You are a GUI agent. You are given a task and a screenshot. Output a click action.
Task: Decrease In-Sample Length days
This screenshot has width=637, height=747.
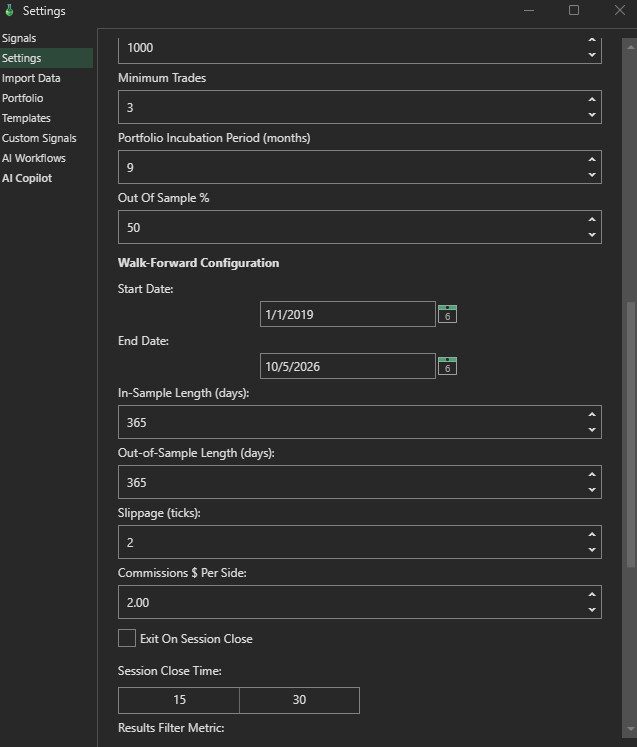pos(592,430)
